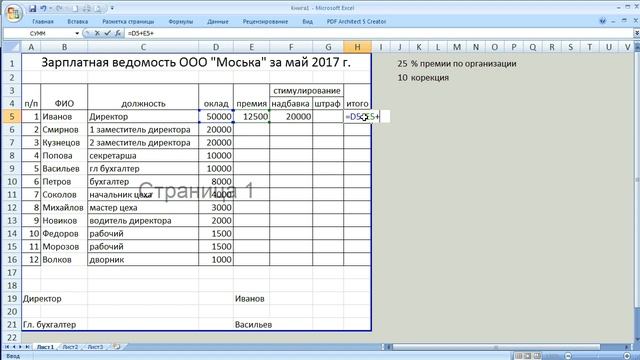This screenshot has width=640, height=360.
Task: Switch to the Лист2 sheet tab
Action: tap(70, 347)
